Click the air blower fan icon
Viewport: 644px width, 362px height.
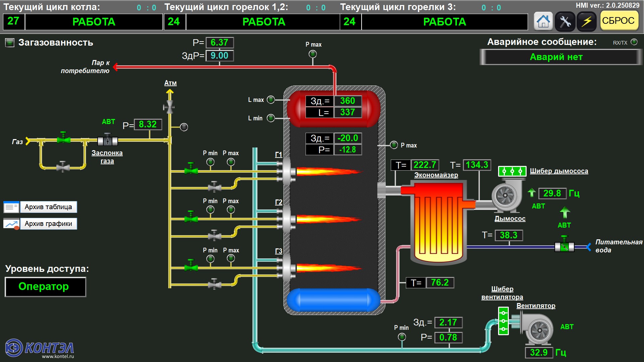tap(539, 330)
